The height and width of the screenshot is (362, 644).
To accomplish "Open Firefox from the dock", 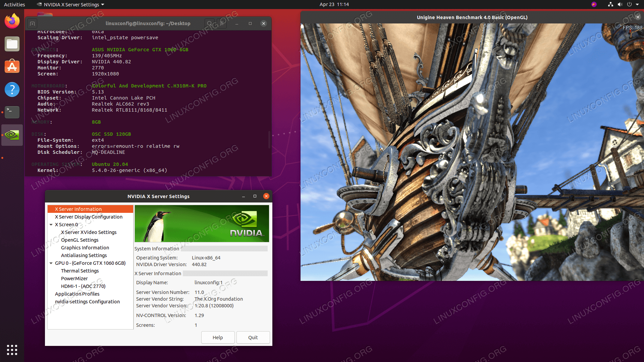I will 12,21.
